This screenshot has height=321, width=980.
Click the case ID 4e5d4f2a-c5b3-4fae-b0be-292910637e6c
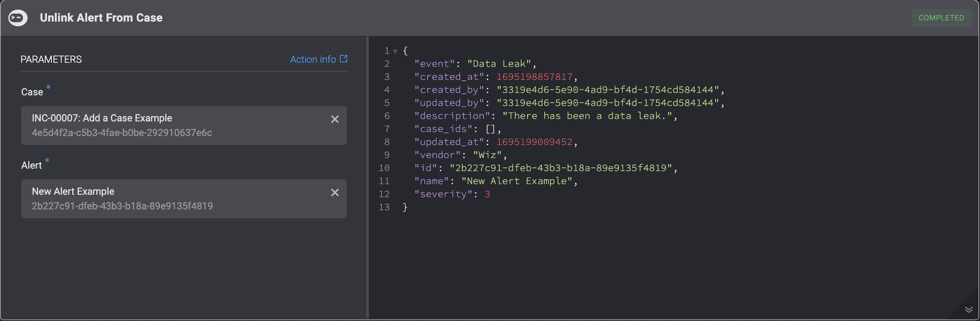coord(122,133)
